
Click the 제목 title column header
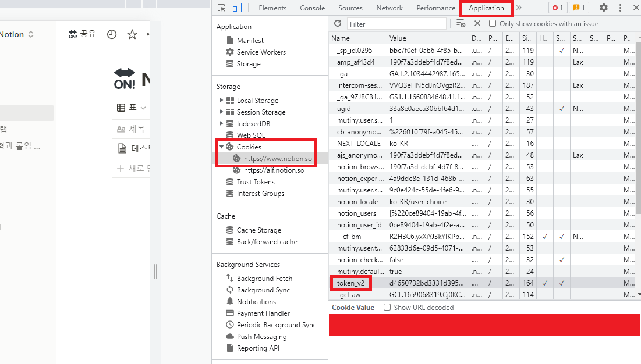coord(131,129)
